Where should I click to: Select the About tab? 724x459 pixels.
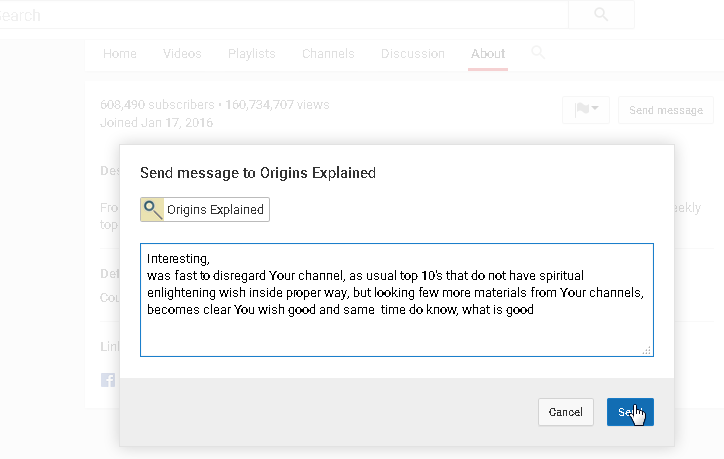pyautogui.click(x=488, y=54)
